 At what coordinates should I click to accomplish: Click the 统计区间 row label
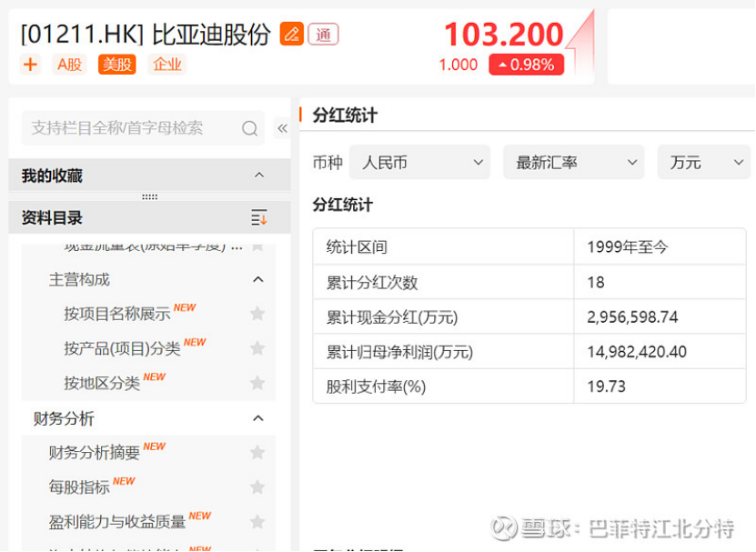click(x=357, y=247)
